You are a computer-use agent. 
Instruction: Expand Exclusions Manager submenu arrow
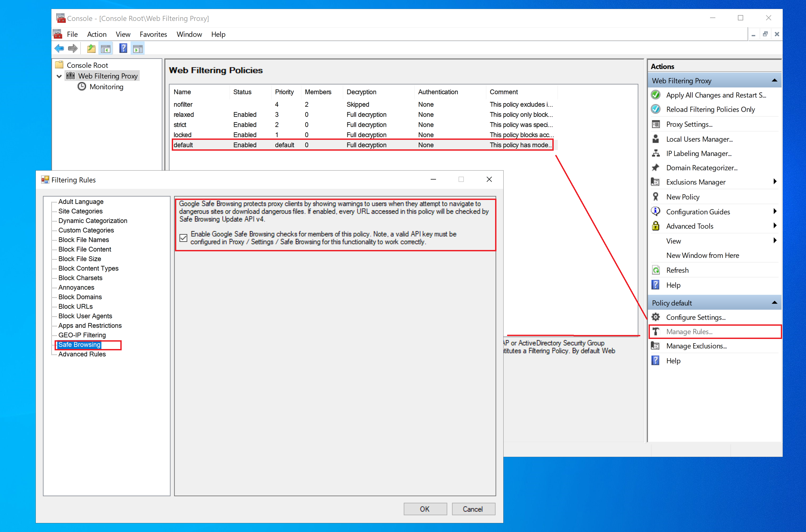tap(775, 181)
